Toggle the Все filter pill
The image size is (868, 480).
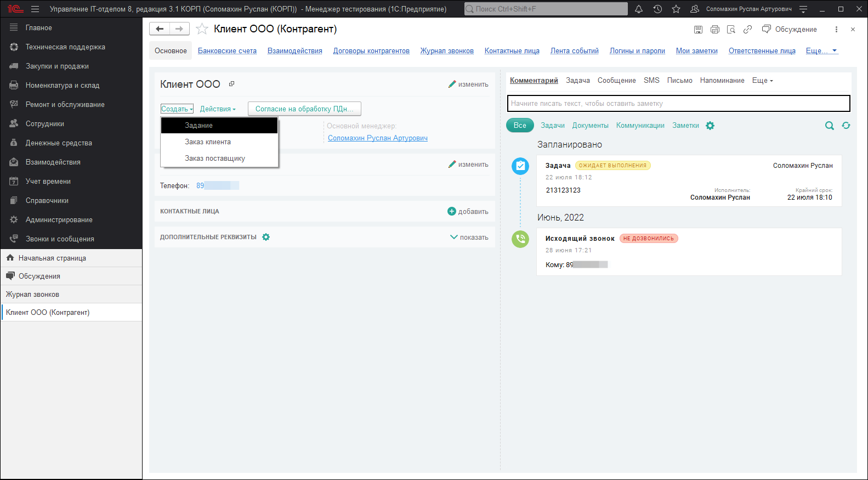(519, 126)
